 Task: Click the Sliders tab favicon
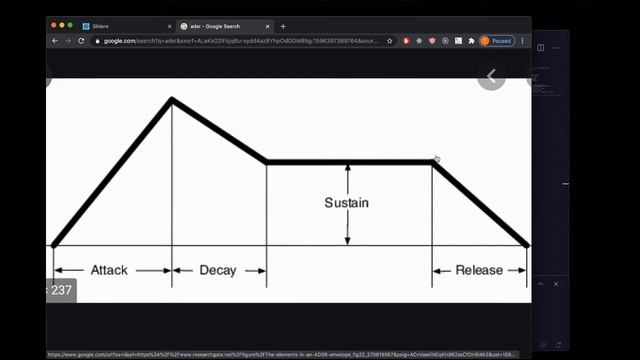[x=86, y=26]
